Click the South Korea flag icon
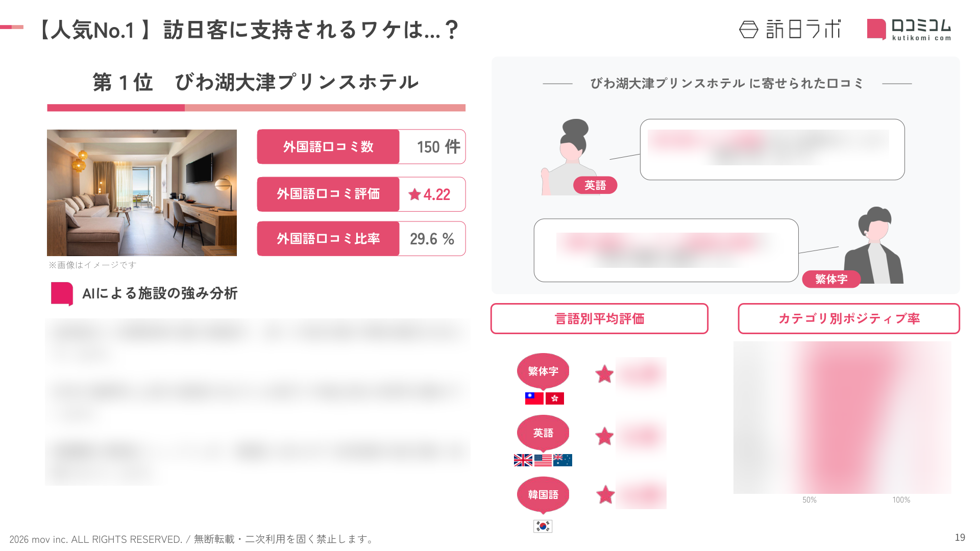This screenshot has height=551, width=980. (543, 526)
